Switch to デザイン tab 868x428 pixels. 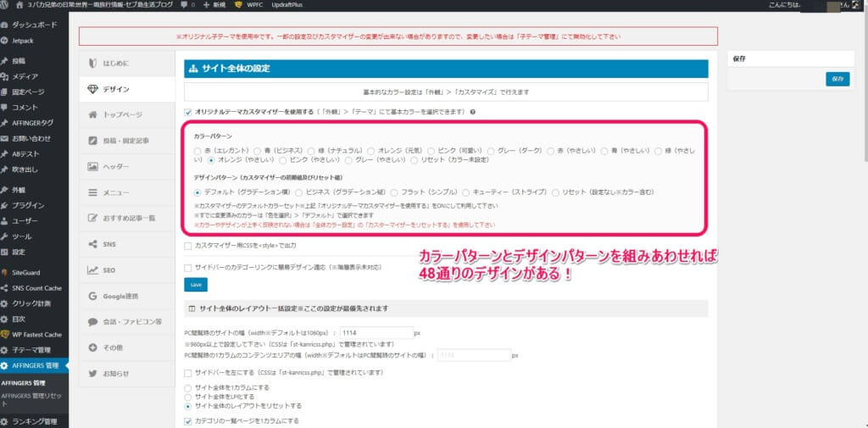(127, 89)
